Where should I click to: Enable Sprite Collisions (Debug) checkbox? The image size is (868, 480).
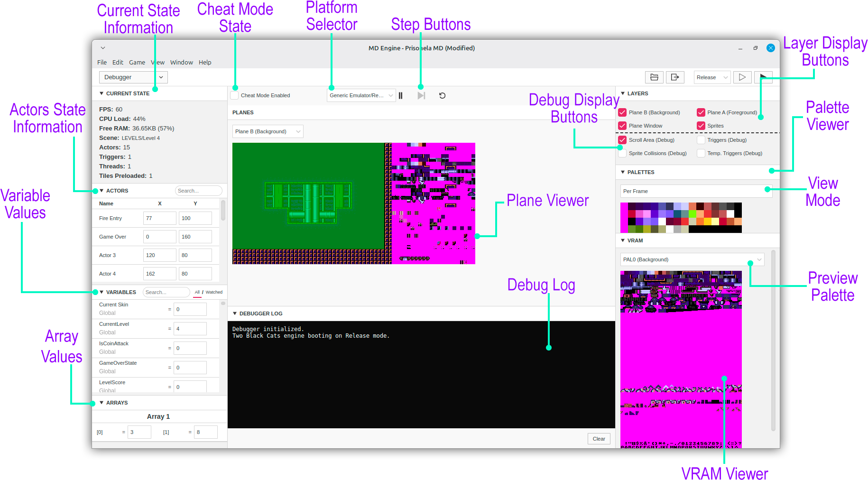click(x=622, y=153)
